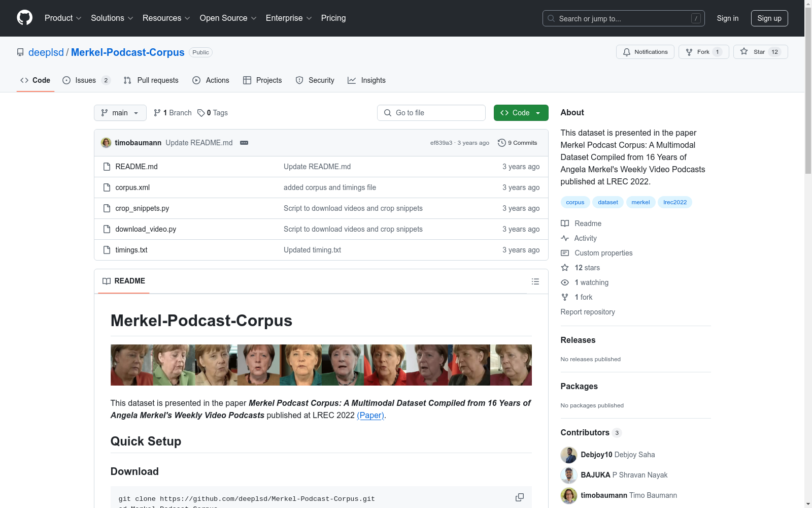Open the Open Source dropdown menu
812x508 pixels.
click(228, 18)
